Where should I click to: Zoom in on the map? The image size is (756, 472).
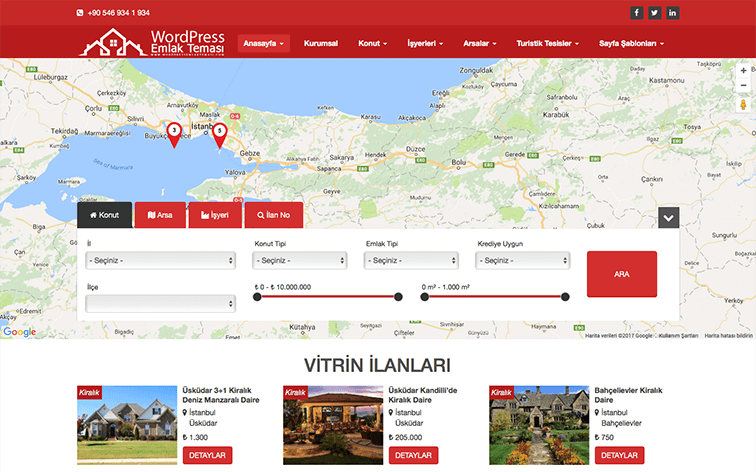coord(743,70)
